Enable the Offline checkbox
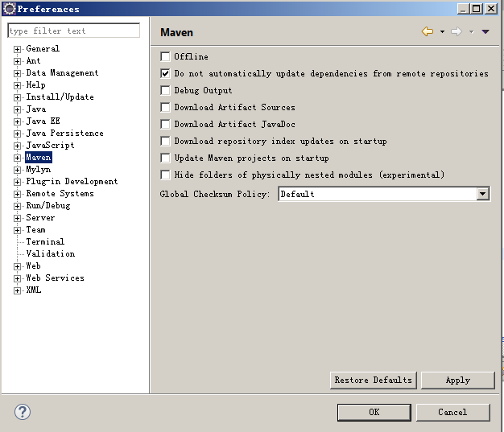Image resolution: width=504 pixels, height=432 pixels. pos(165,56)
